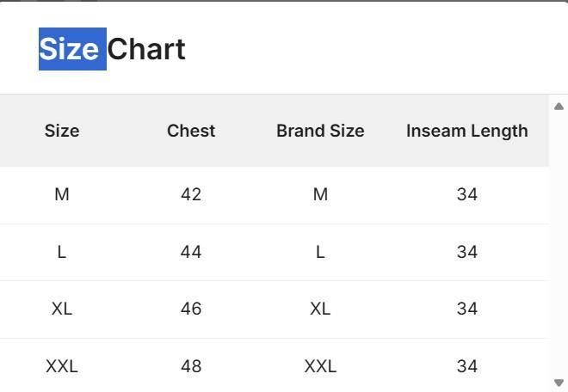This screenshot has width=568, height=392.
Task: Click the vertical scrollbar track of the size table
Action: (559, 245)
